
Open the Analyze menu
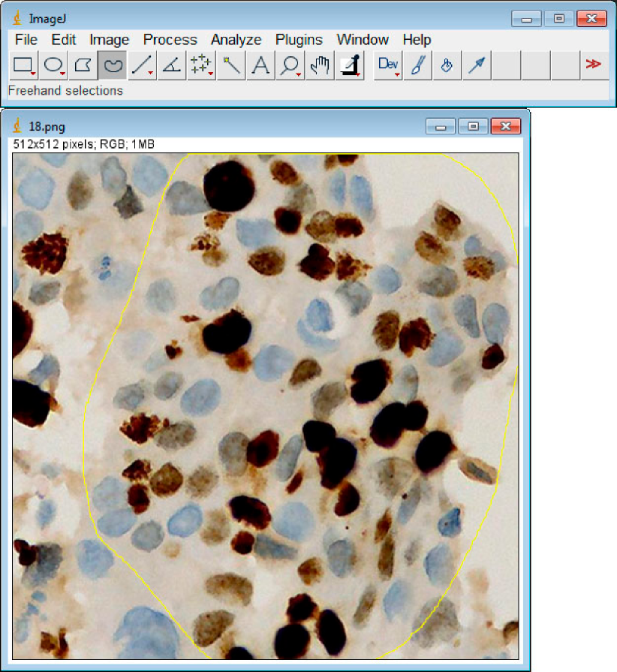coord(236,40)
